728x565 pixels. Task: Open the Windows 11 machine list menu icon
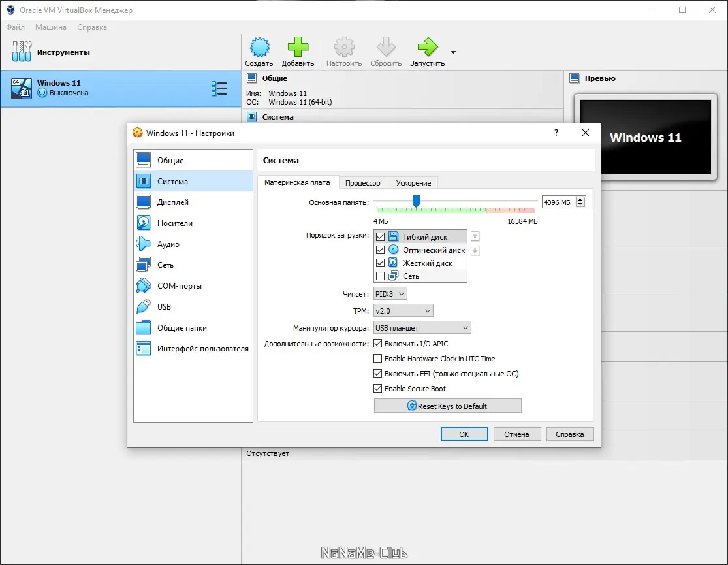coord(219,88)
